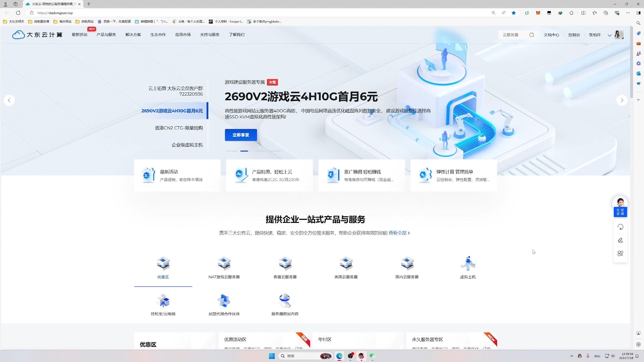
Task: Open the 生态合作 menu
Action: click(x=158, y=35)
